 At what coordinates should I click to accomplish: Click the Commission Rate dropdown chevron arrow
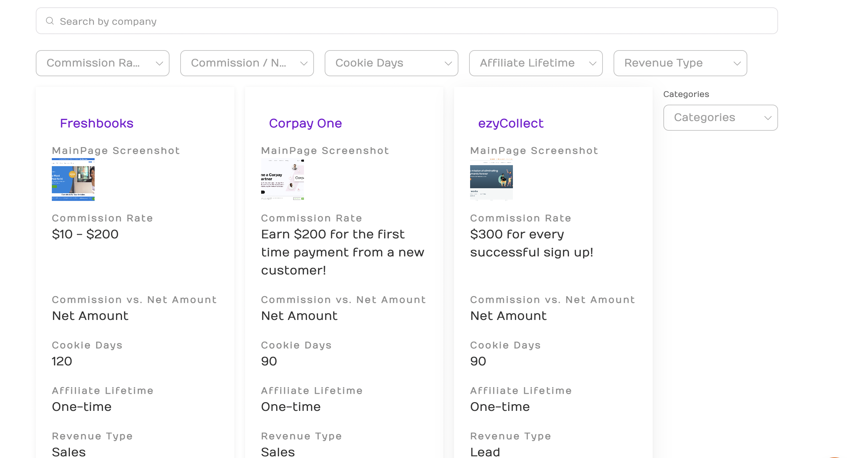(159, 64)
